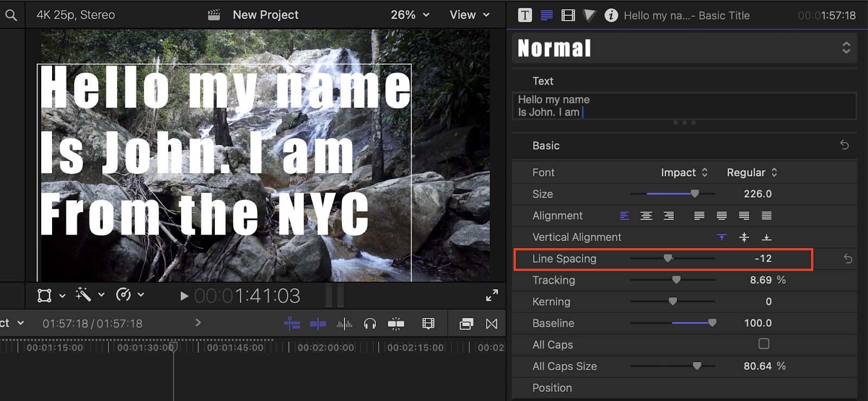Enable the All Caps checkbox
This screenshot has width=868, height=401.
coord(764,343)
